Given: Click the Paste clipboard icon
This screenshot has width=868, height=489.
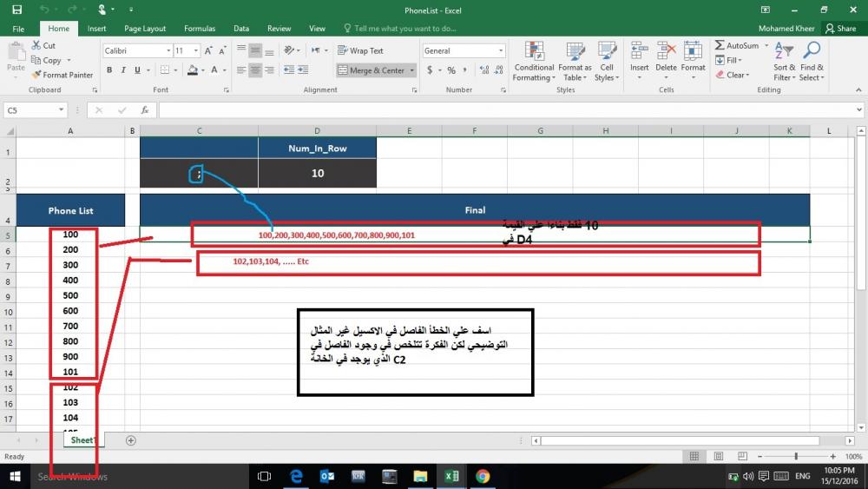Looking at the screenshot, I should pyautogui.click(x=16, y=51).
